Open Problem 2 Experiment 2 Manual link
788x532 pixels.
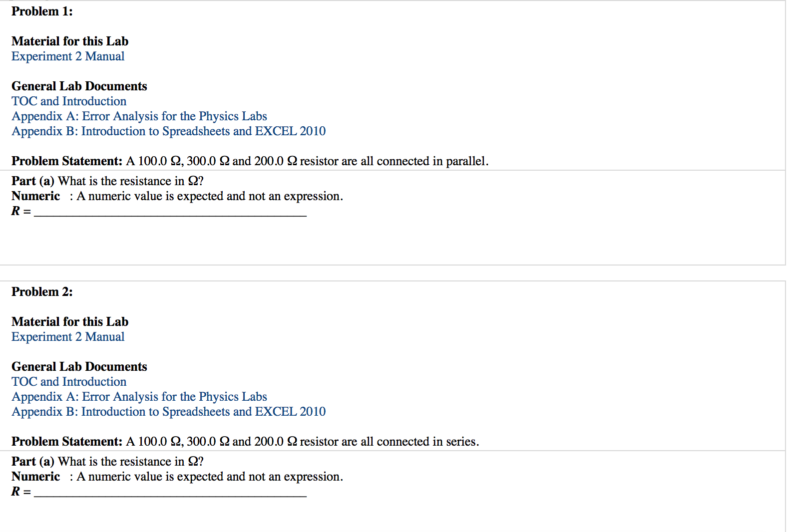(x=68, y=337)
